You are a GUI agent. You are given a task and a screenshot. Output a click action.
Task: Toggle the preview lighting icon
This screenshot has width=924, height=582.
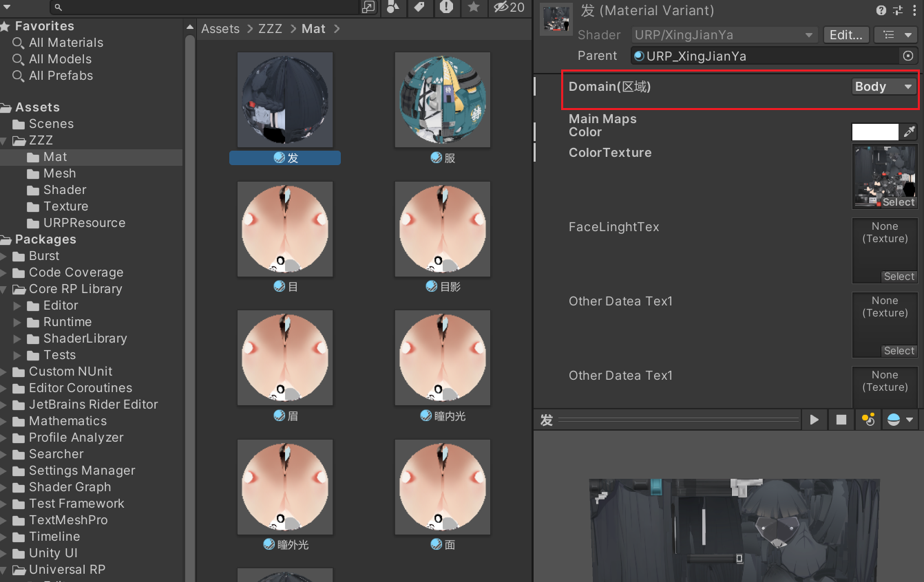pos(868,420)
